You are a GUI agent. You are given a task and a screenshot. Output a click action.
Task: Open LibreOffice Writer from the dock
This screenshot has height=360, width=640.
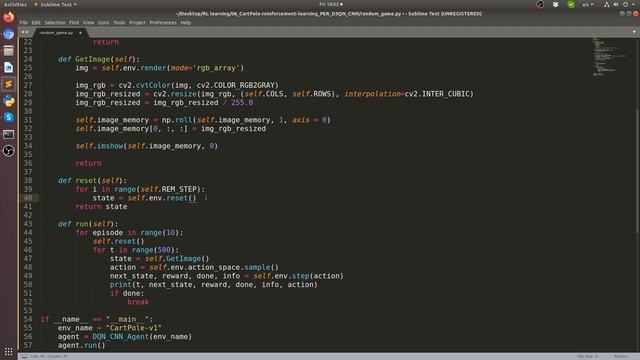[9, 67]
